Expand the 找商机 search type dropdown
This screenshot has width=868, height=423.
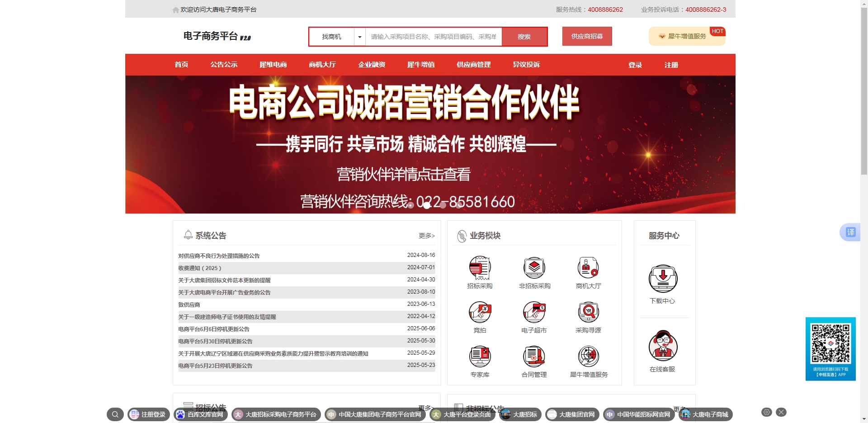click(x=360, y=37)
